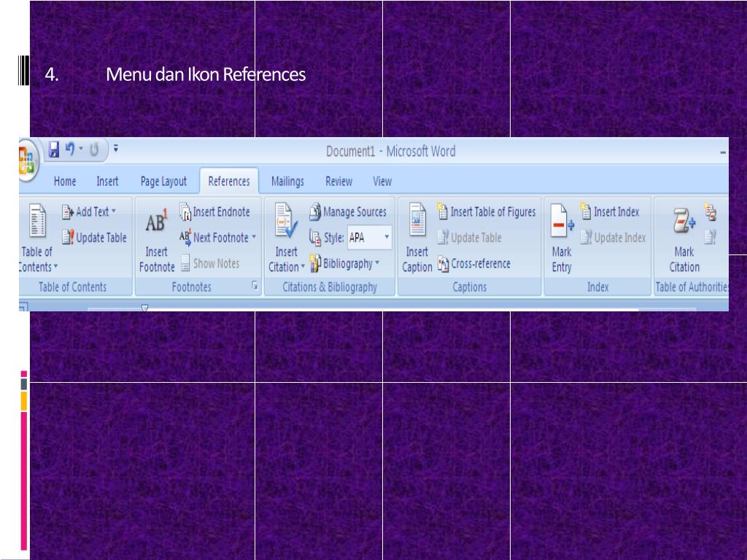
Task: Open the View tab
Action: click(x=382, y=182)
